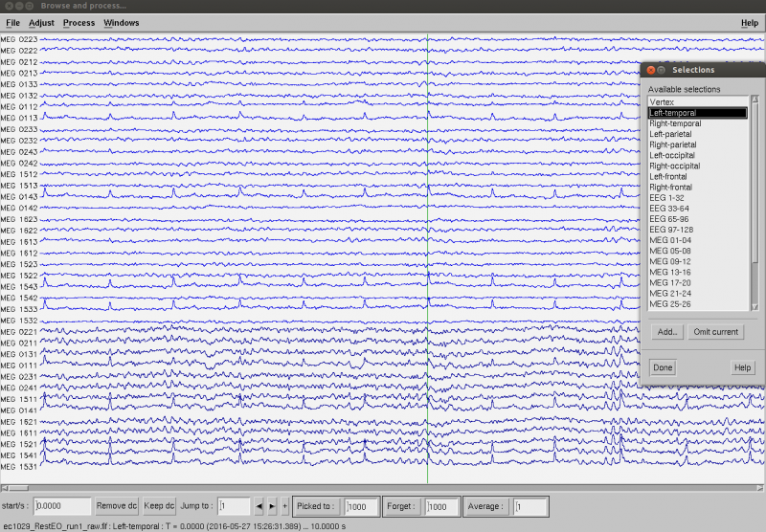Click Done in the Selections dialog
Image resolution: width=766 pixels, height=532 pixels.
(x=662, y=367)
